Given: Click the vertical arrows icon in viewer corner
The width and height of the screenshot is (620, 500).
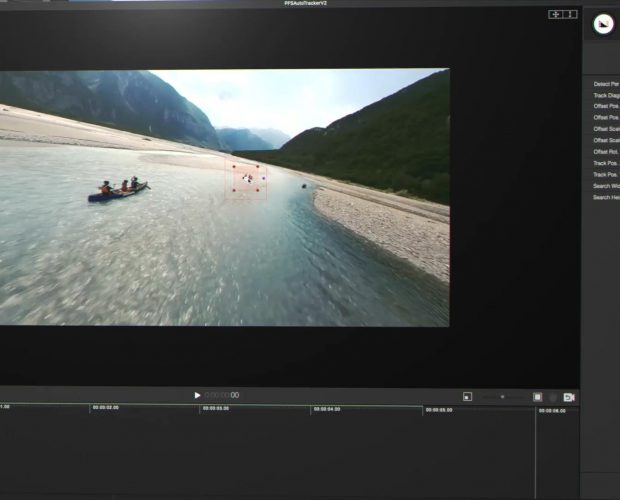Looking at the screenshot, I should click(570, 15).
